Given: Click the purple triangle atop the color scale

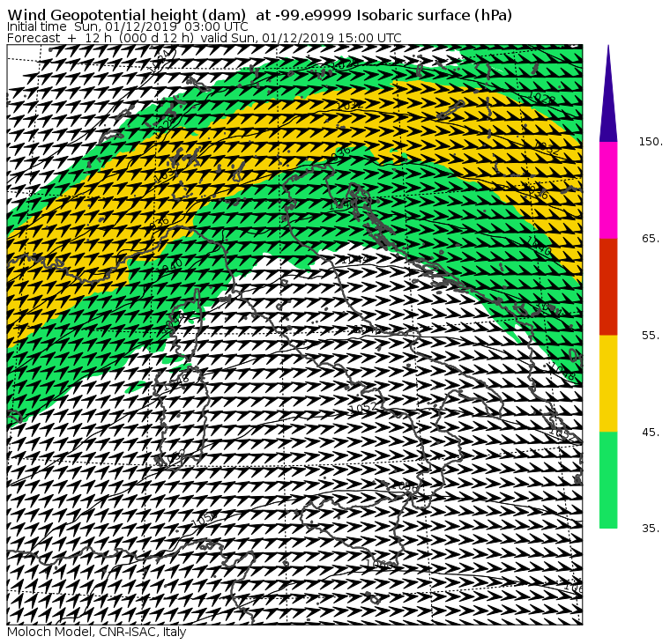Looking at the screenshot, I should (x=608, y=93).
